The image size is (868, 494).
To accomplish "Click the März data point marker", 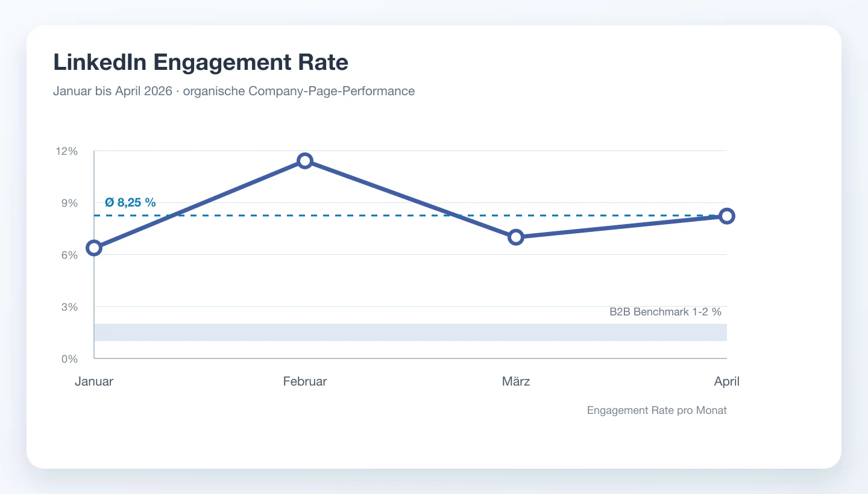I will [516, 237].
